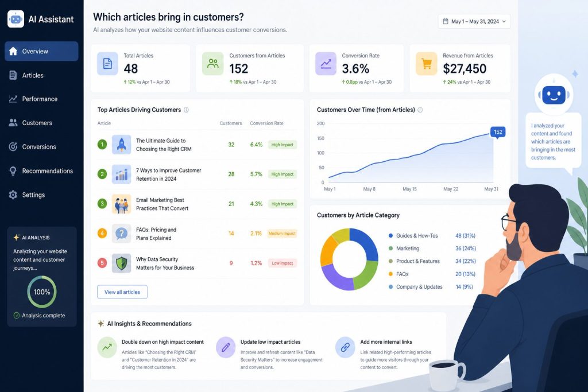Open the Performance section in sidebar
The image size is (588, 392).
click(41, 99)
